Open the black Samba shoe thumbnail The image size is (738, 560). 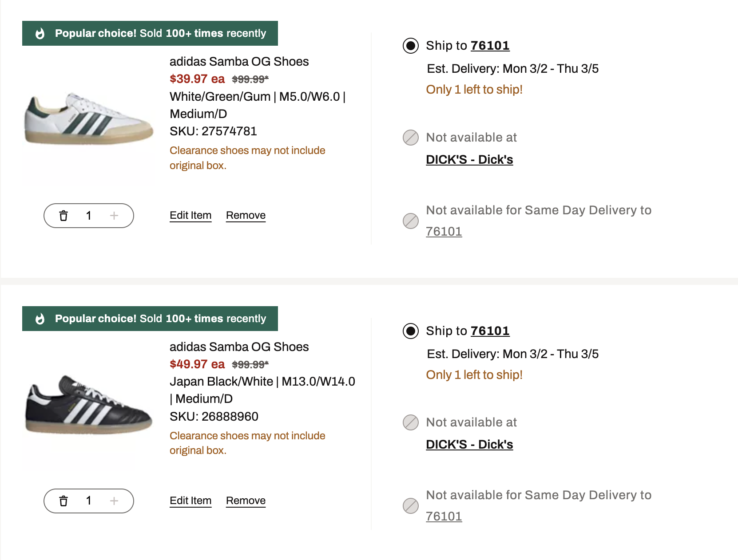click(x=89, y=404)
